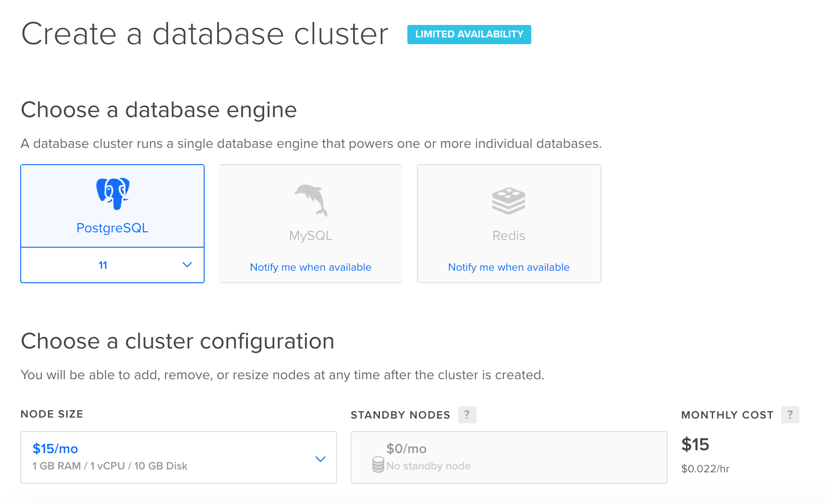Click the database engine description sentence

tap(311, 144)
